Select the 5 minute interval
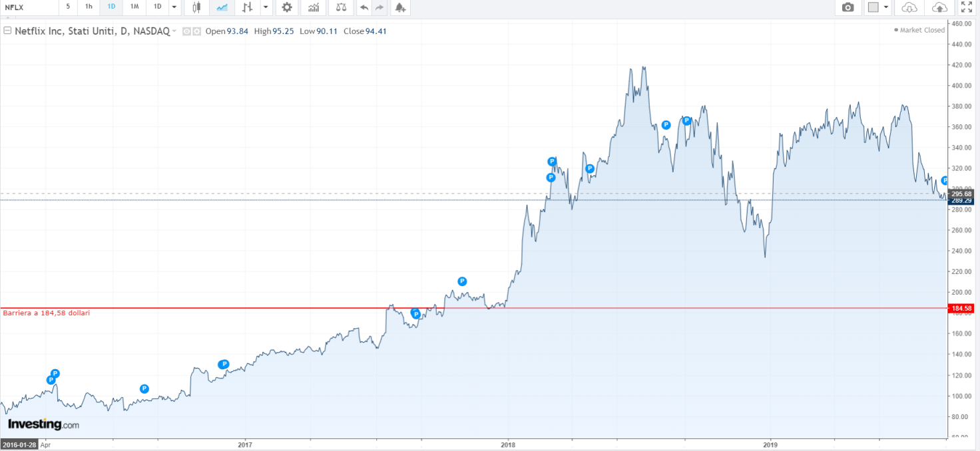 (68, 7)
